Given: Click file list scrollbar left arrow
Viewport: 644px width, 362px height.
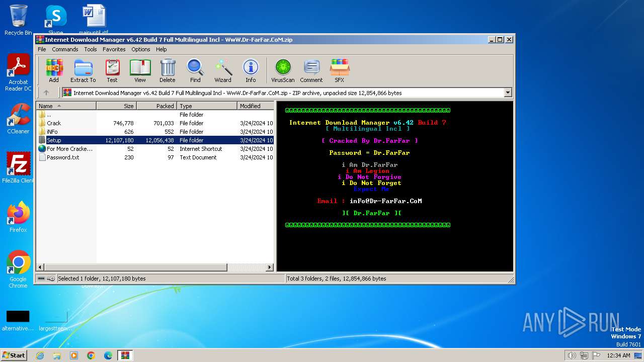Looking at the screenshot, I should pos(41,267).
